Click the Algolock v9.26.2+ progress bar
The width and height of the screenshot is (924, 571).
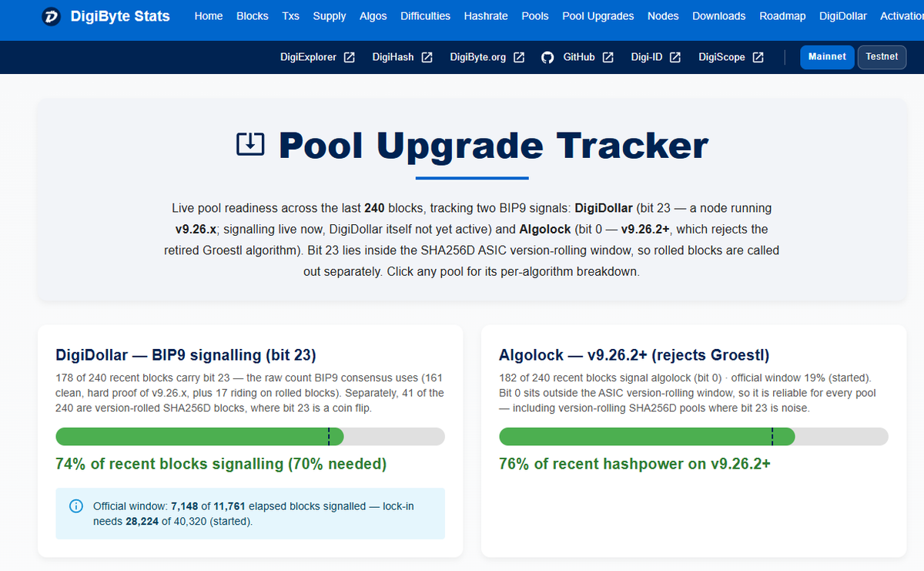tap(694, 436)
